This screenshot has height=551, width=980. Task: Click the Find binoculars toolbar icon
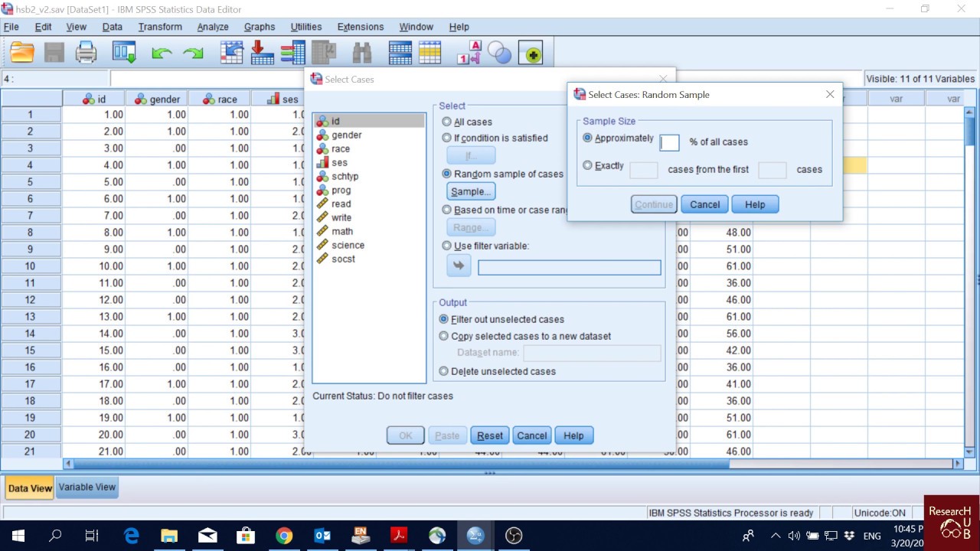[361, 53]
